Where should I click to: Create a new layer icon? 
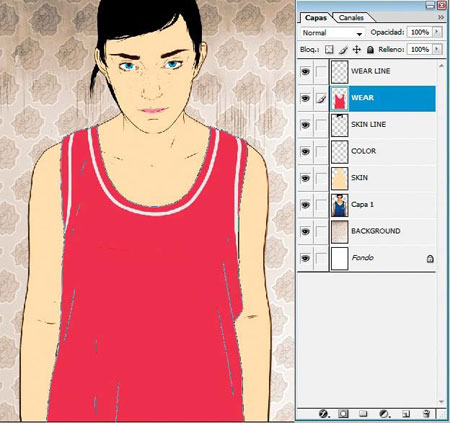point(406,414)
